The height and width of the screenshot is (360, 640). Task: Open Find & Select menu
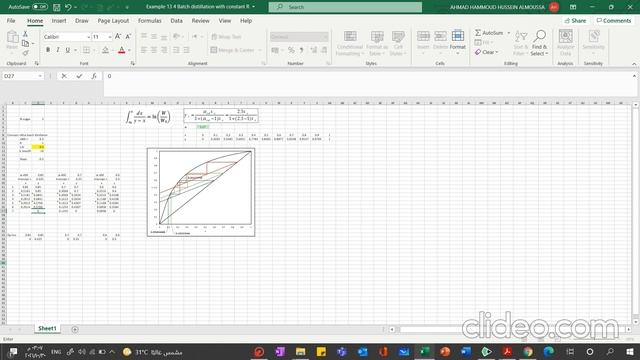[x=540, y=43]
